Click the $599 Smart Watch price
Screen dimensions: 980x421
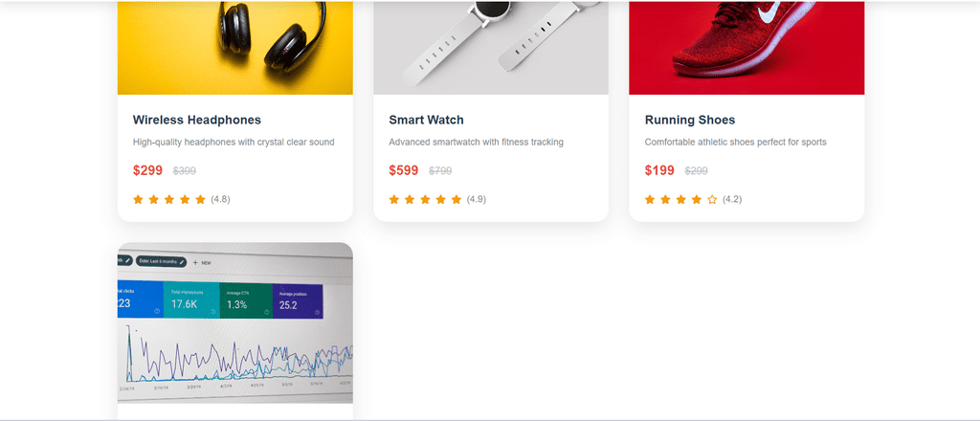(404, 170)
